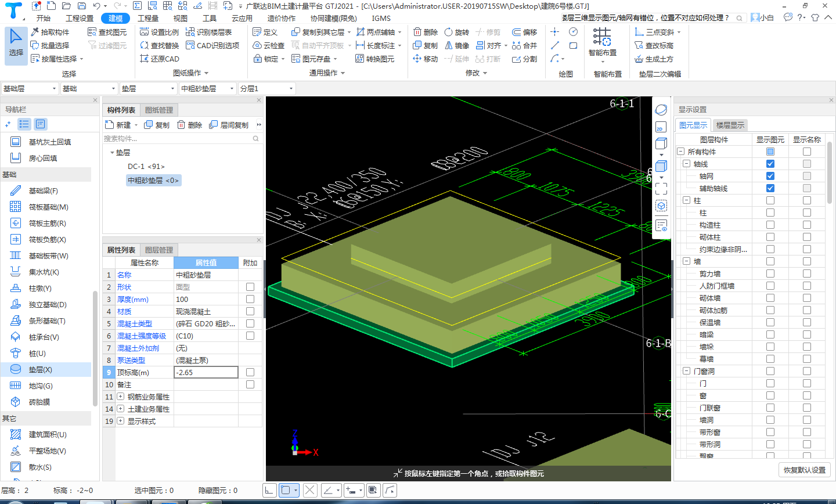The width and height of the screenshot is (836, 504).
Task: Check 构造柱 display element checkbox
Action: [x=770, y=225]
